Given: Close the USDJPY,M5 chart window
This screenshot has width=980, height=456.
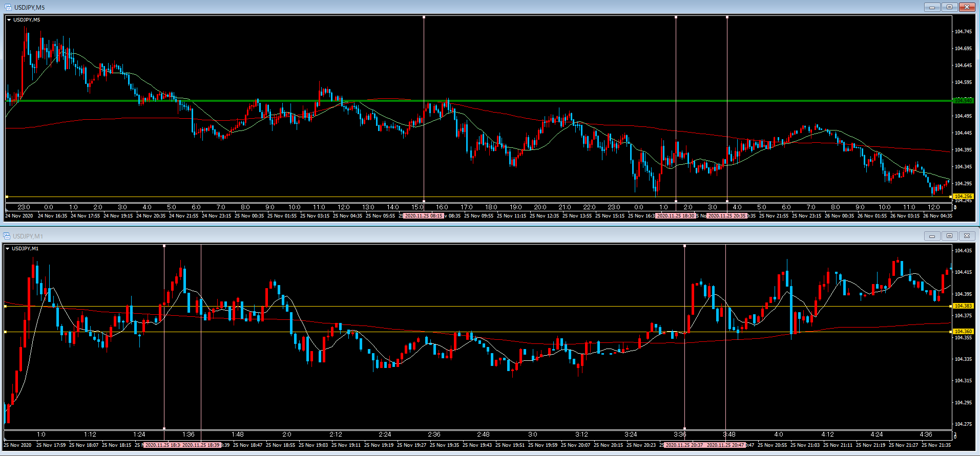Looking at the screenshot, I should pyautogui.click(x=967, y=7).
